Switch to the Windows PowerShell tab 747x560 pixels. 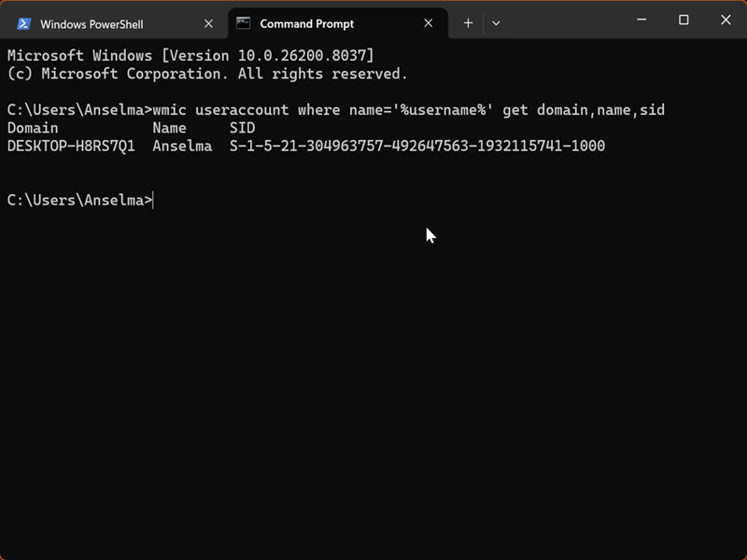[x=92, y=23]
